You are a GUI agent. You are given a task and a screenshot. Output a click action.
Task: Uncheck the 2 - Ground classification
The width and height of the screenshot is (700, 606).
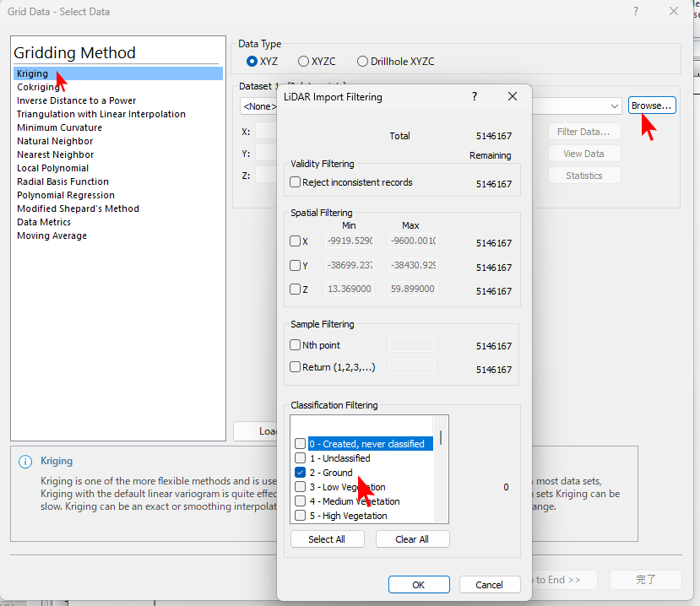pyautogui.click(x=301, y=473)
